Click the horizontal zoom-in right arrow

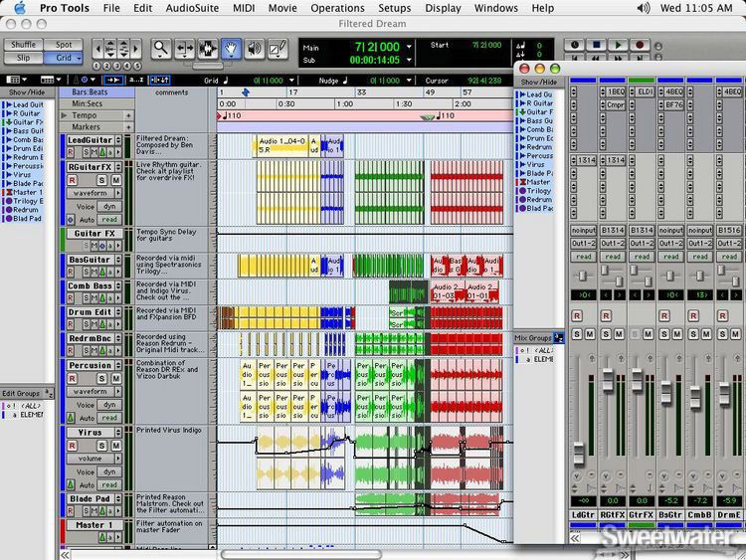click(136, 49)
